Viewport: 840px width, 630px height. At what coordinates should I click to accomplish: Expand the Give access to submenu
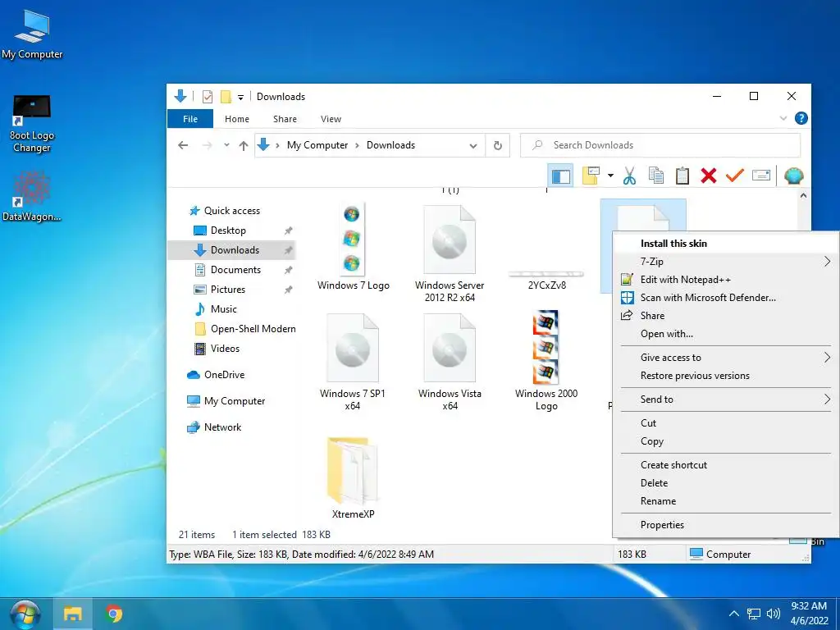pyautogui.click(x=726, y=358)
